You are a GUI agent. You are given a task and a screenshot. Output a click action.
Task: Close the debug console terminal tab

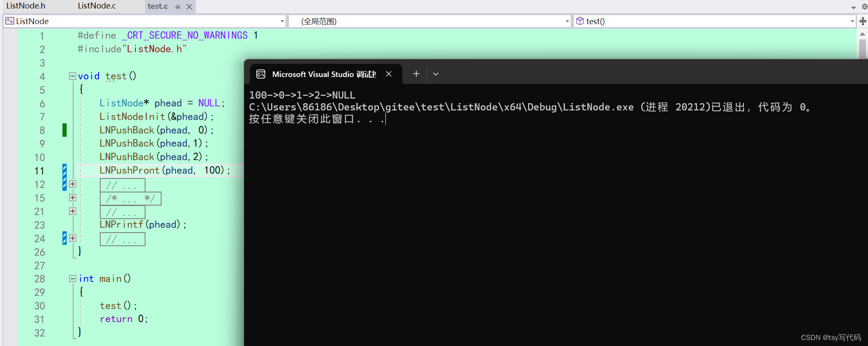tap(389, 74)
